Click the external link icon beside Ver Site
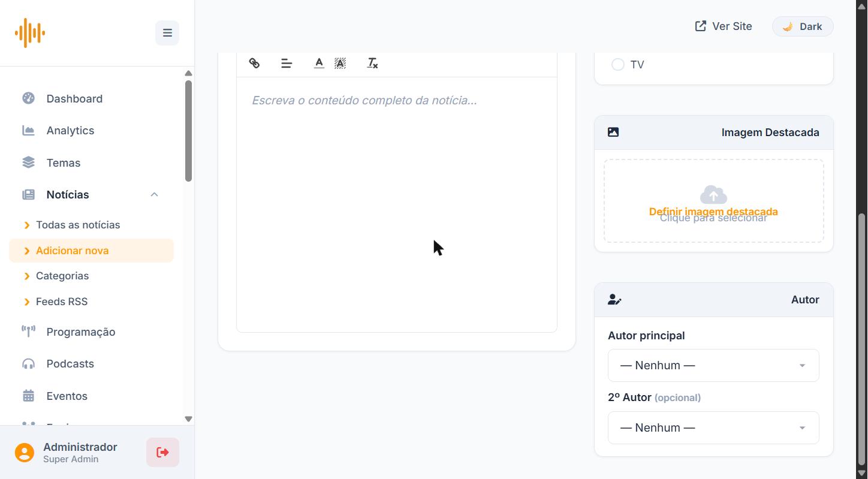868x479 pixels. pos(700,26)
